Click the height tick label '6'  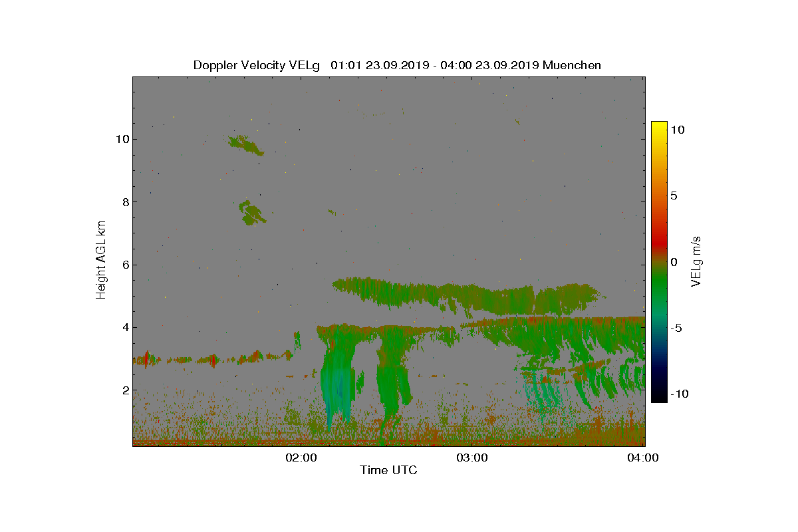[x=125, y=265]
